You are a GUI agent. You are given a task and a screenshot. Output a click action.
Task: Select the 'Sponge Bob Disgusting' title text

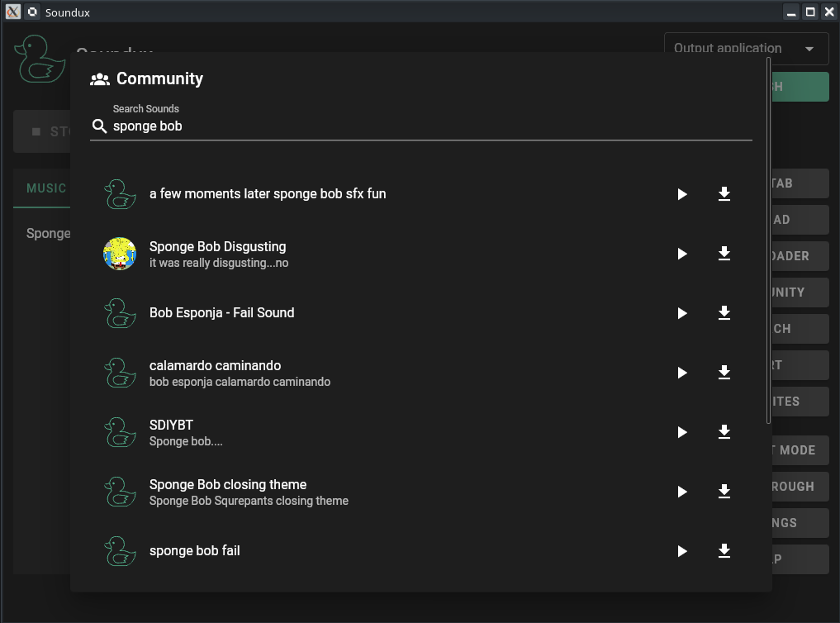point(217,246)
